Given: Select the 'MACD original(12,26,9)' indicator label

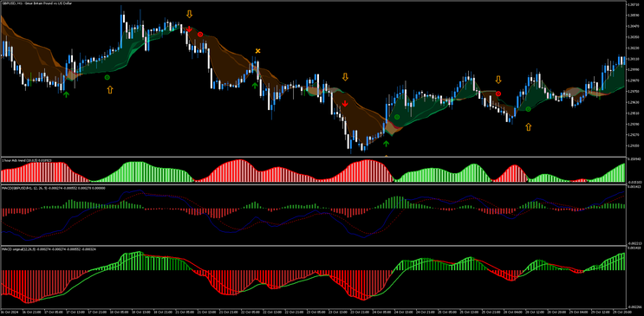Looking at the screenshot, I should 49,248.
